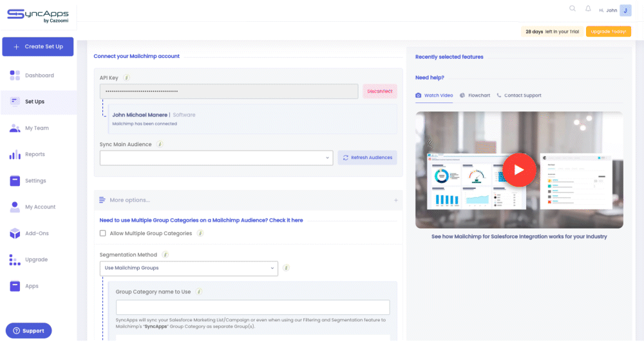Click info icon beside Allow Multiple Group Categories

200,233
